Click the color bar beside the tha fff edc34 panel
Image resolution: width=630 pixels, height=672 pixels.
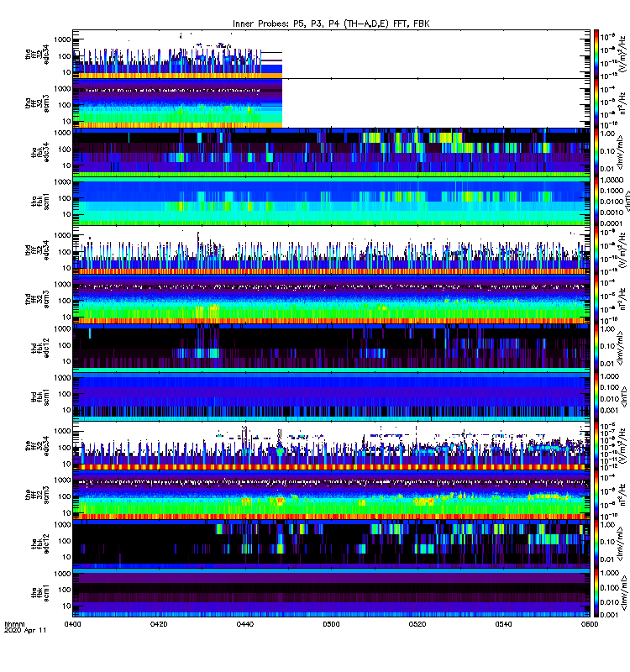tap(596, 55)
